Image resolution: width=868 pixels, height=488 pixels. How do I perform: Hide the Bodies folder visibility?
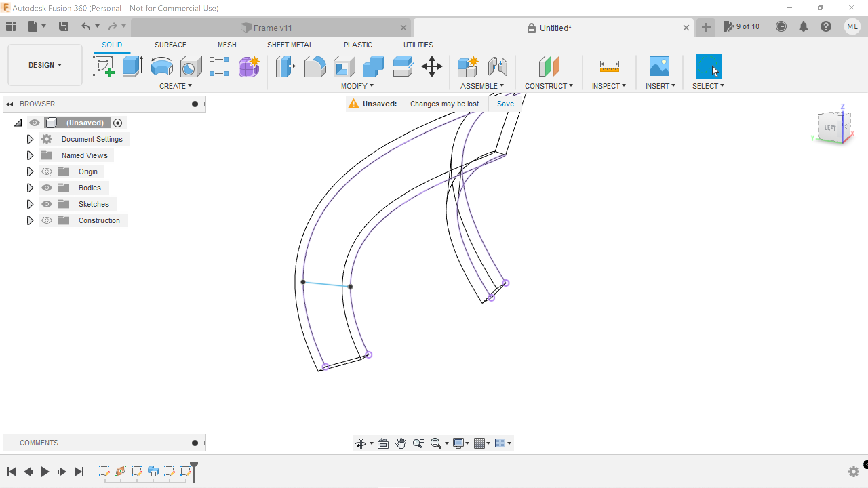(x=47, y=188)
